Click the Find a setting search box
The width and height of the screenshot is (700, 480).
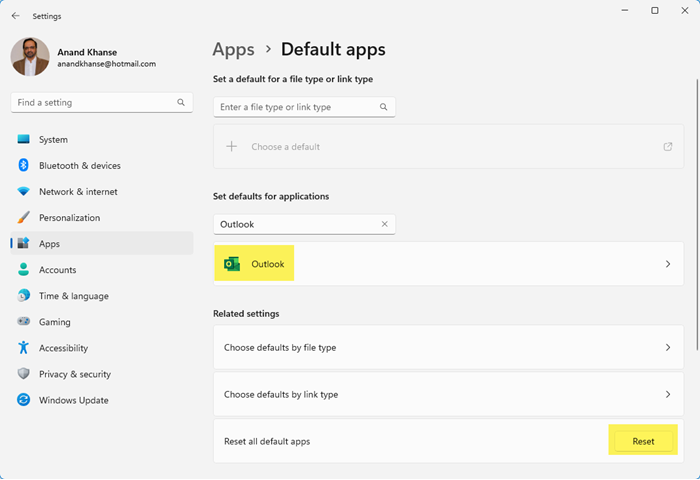[95, 102]
